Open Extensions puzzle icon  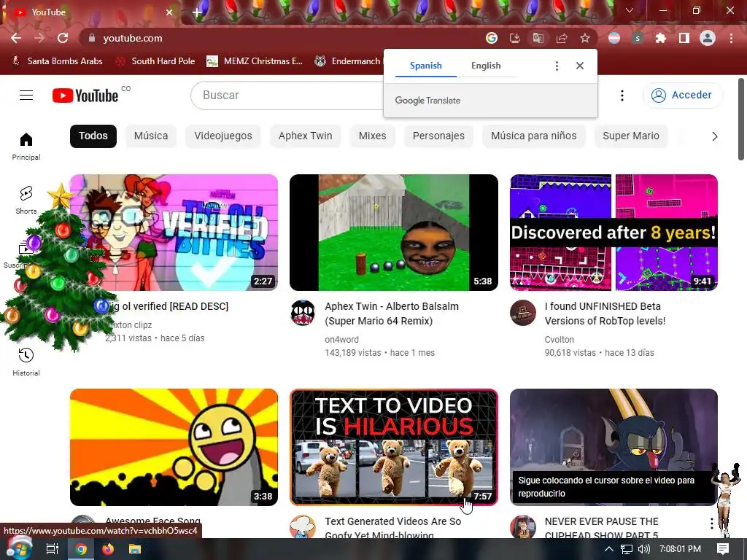661,38
